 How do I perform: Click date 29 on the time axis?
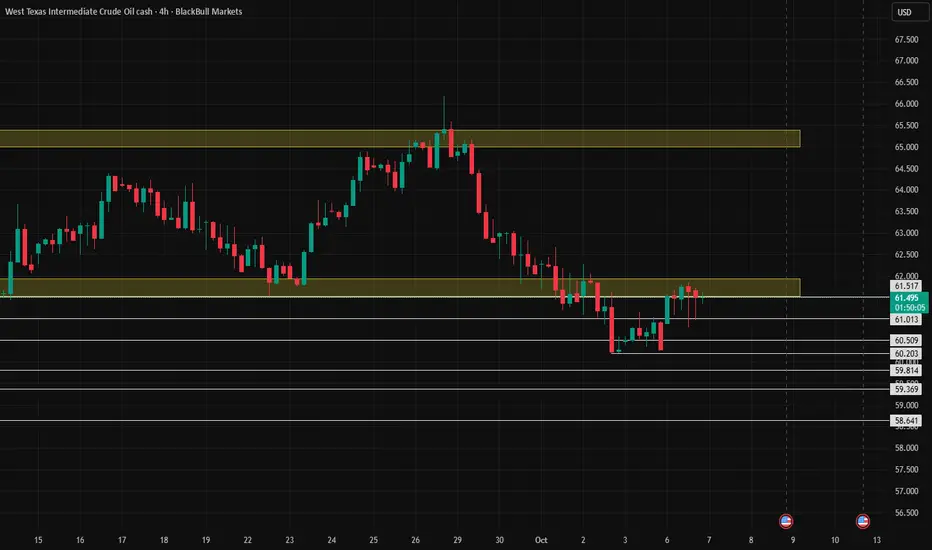(x=457, y=540)
